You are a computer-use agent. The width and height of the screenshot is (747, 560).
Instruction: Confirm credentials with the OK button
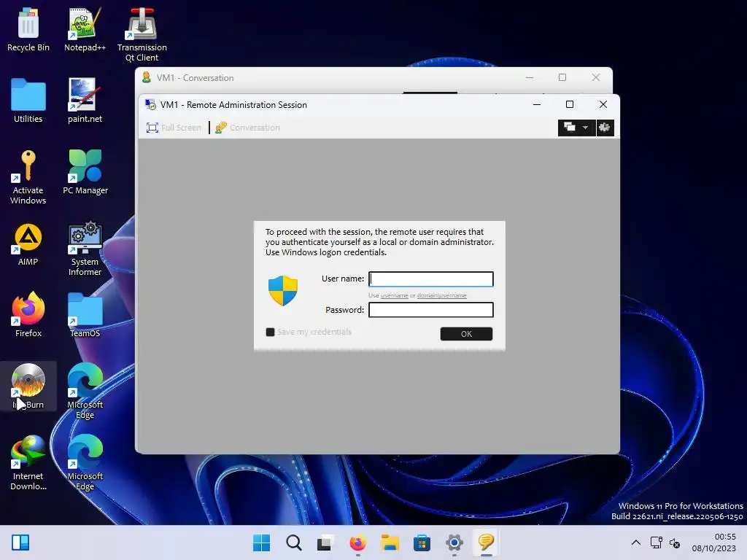[466, 334]
